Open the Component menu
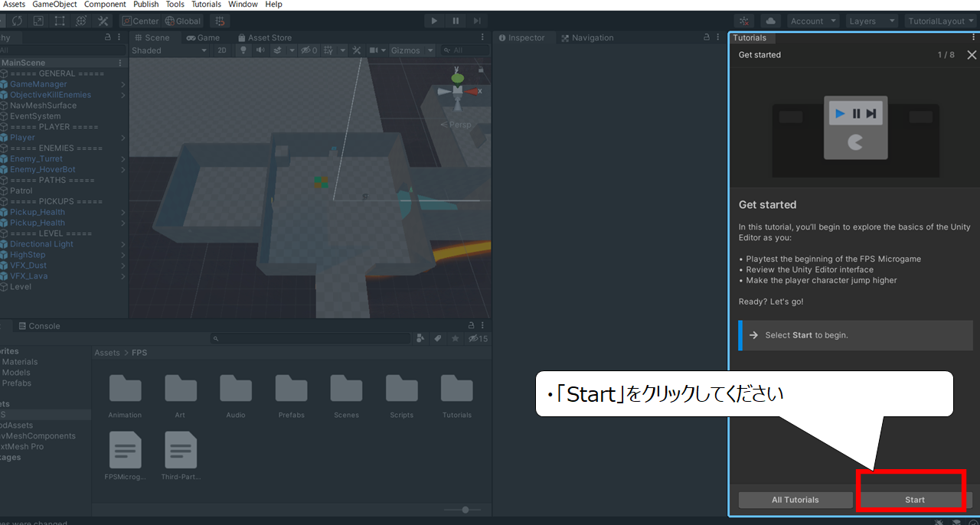The height and width of the screenshot is (525, 980). (105, 5)
